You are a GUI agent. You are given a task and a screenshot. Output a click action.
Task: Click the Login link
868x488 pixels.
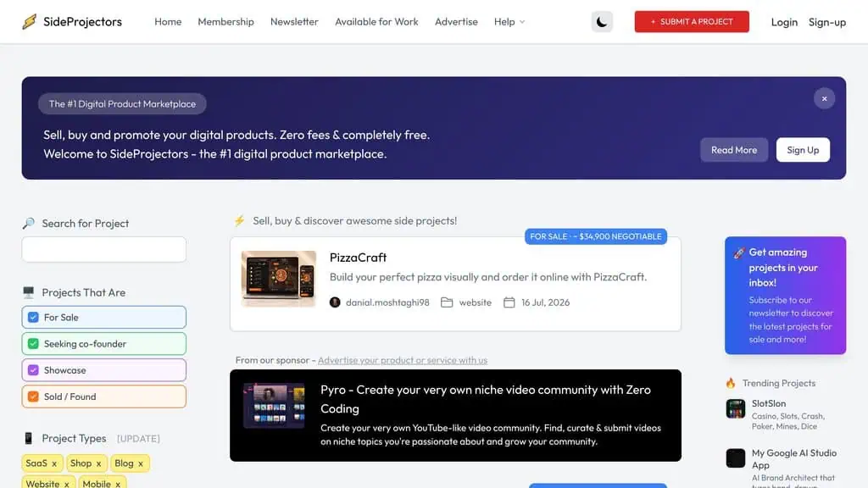784,22
